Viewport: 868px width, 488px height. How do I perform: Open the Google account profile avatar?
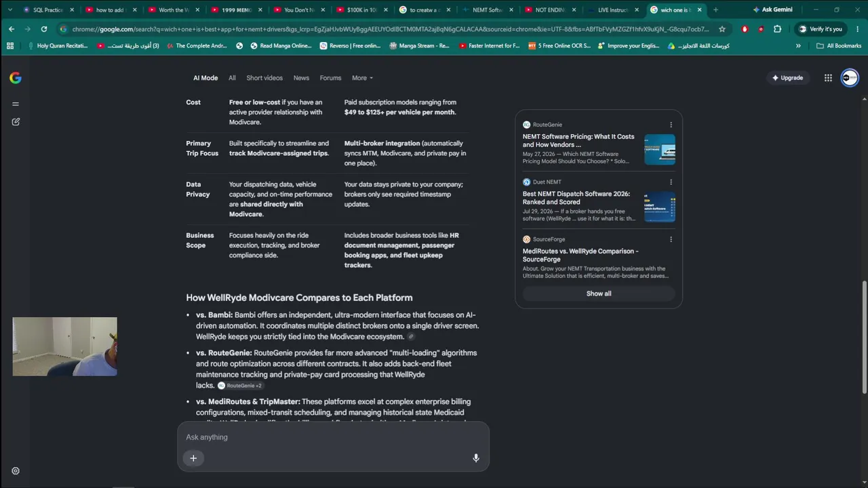[x=850, y=78]
